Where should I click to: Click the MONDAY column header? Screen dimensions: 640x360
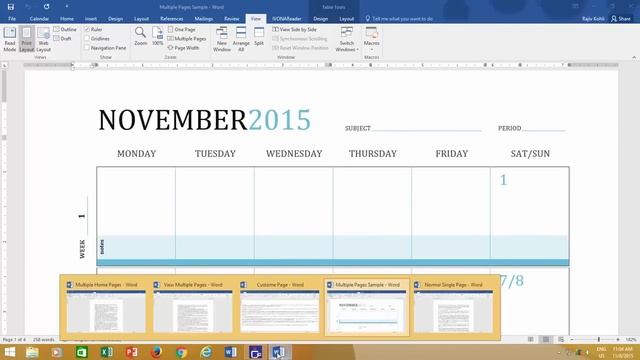click(136, 153)
